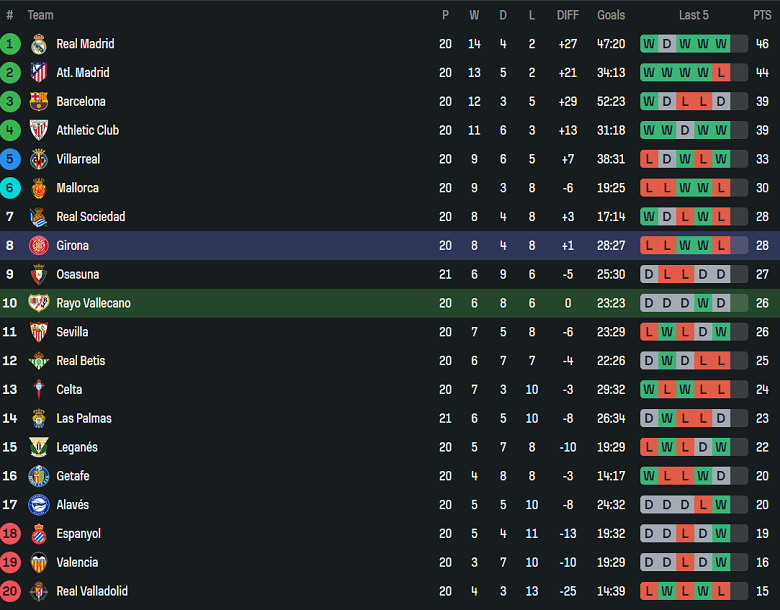Viewport: 780px width, 610px height.
Task: Click the green rank 1 position badge
Action: tap(10, 44)
